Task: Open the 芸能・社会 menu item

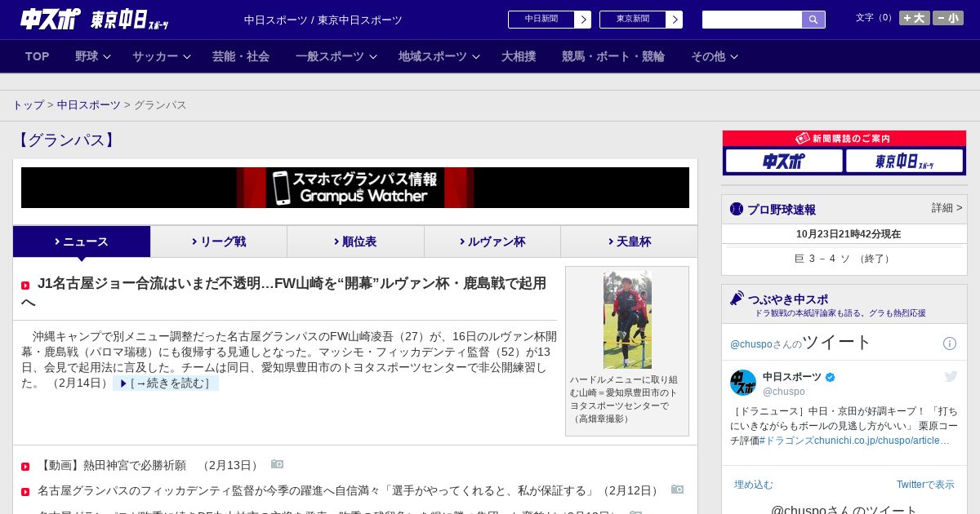Action: (x=241, y=56)
